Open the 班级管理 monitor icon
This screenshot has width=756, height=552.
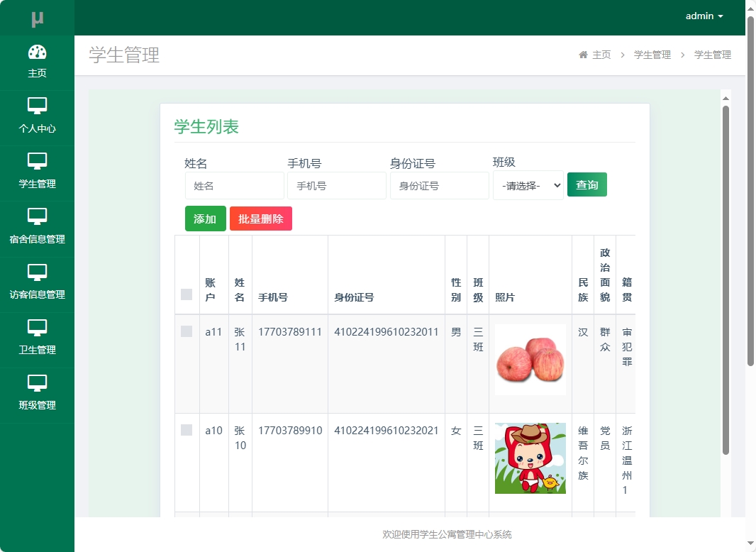point(37,383)
